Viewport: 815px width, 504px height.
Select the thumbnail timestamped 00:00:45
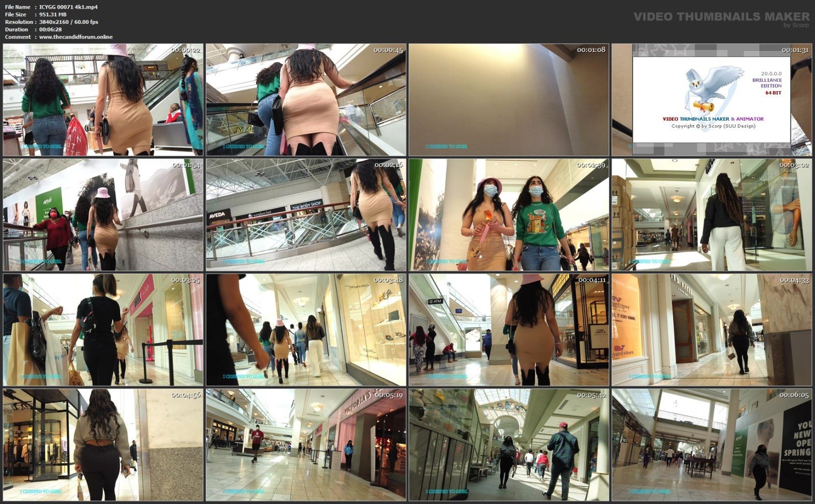click(306, 100)
